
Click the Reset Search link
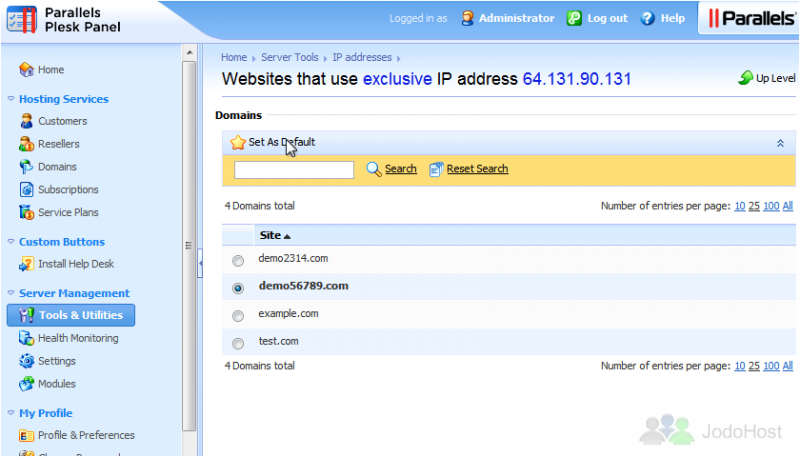[x=478, y=169]
